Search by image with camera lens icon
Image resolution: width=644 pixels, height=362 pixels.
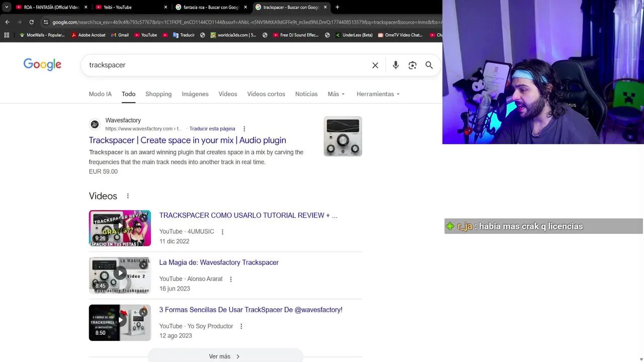[x=413, y=65]
